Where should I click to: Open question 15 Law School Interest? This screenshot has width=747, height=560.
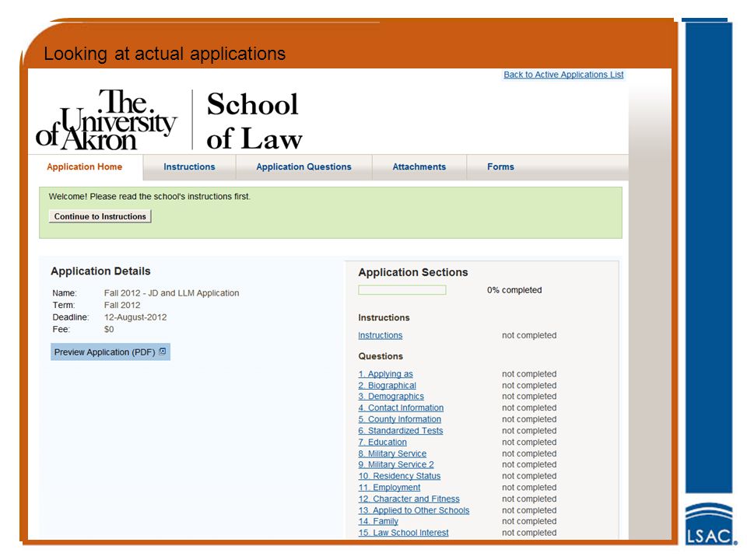pos(404,532)
